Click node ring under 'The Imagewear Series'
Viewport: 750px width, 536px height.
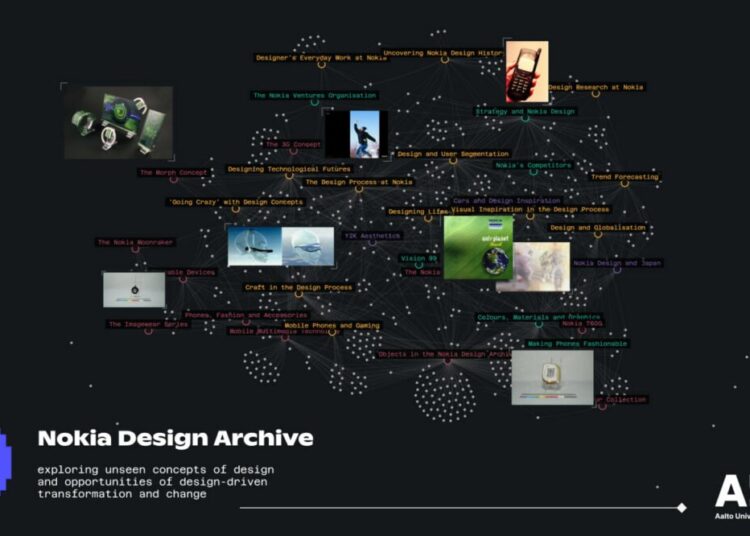coord(149,331)
